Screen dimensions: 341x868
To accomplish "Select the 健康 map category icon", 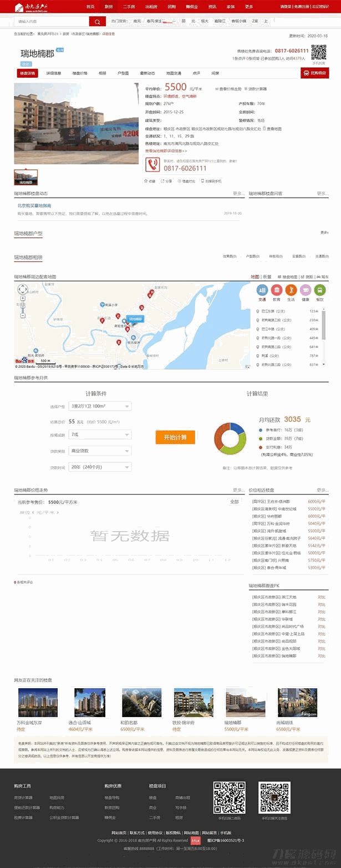I will point(306,290).
